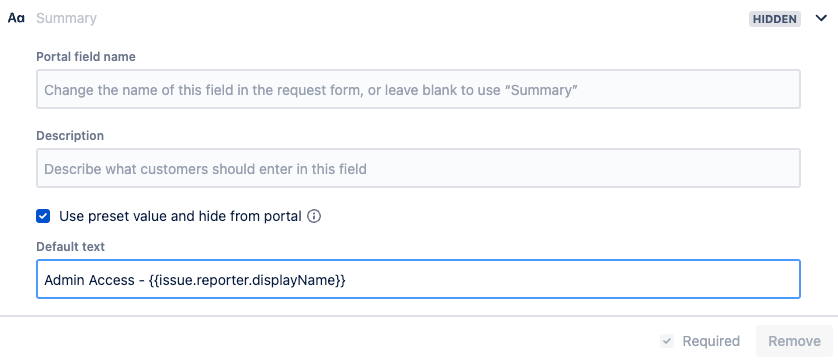Click into the Description input box
The image size is (838, 361).
(418, 168)
